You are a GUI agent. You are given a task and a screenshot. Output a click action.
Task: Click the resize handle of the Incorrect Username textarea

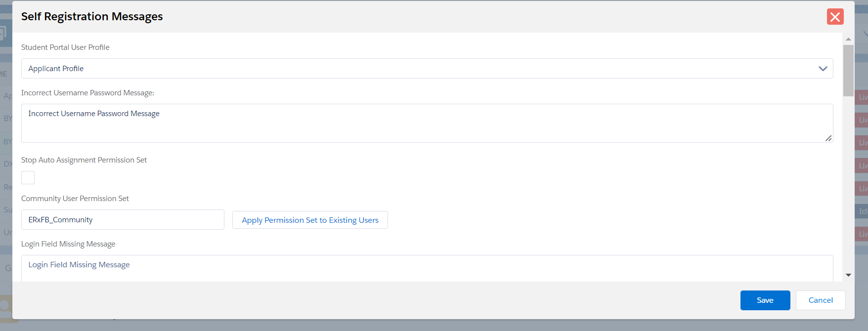[x=828, y=138]
